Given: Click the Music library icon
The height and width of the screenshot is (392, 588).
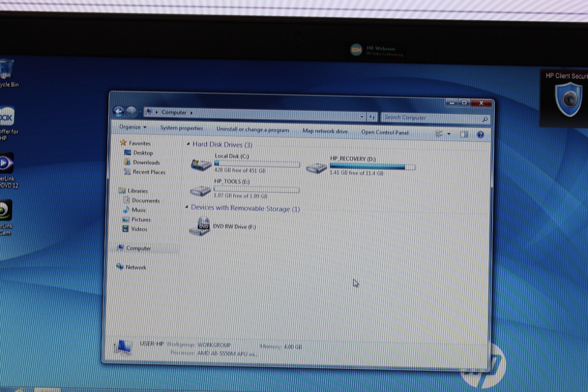Looking at the screenshot, I should click(126, 210).
